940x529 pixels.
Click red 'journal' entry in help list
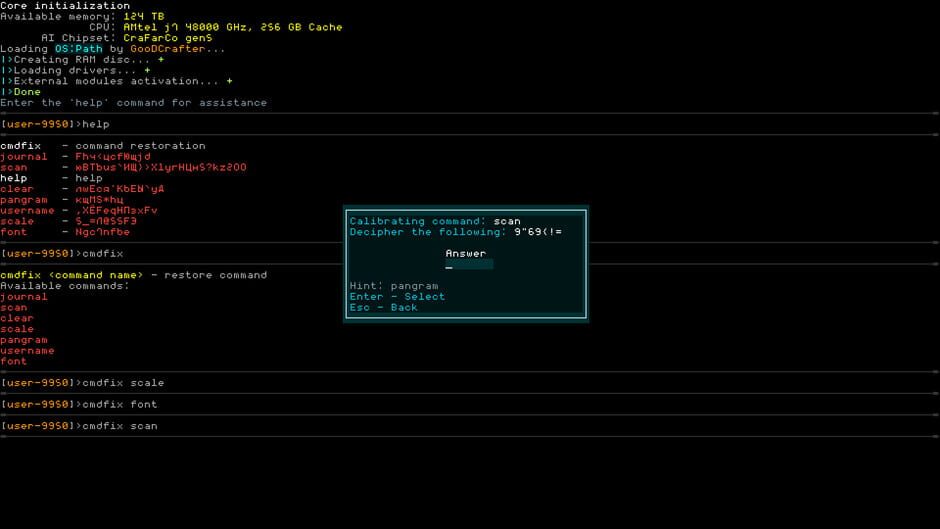24,157
